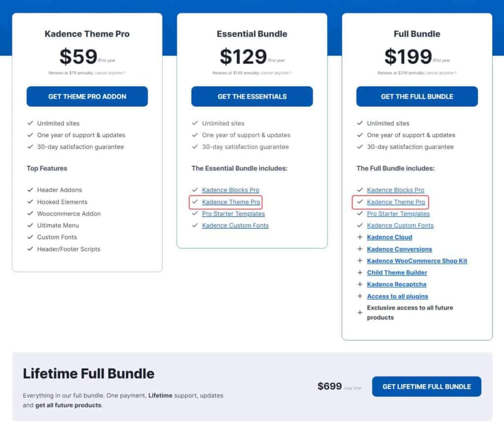Screen dimensions: 504x431
Task: Open the highlighted Kadence Theme Pro link in Essential Bundle
Action: pyautogui.click(x=231, y=202)
